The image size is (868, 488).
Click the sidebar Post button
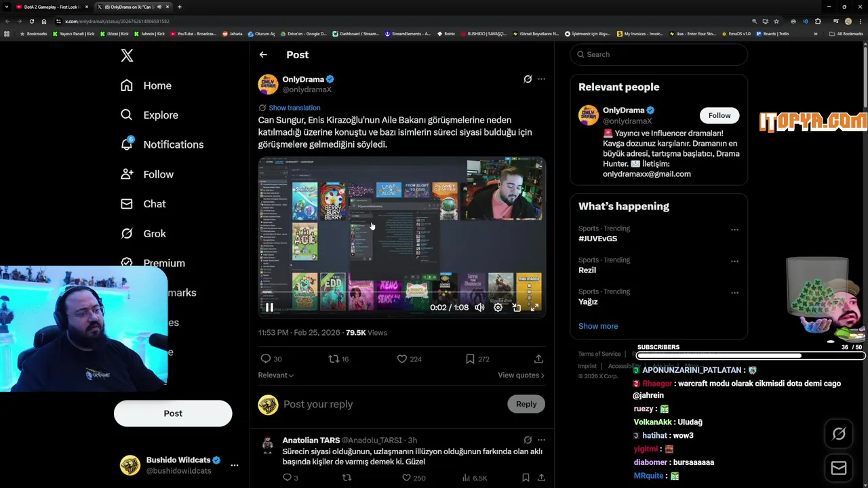pos(173,413)
